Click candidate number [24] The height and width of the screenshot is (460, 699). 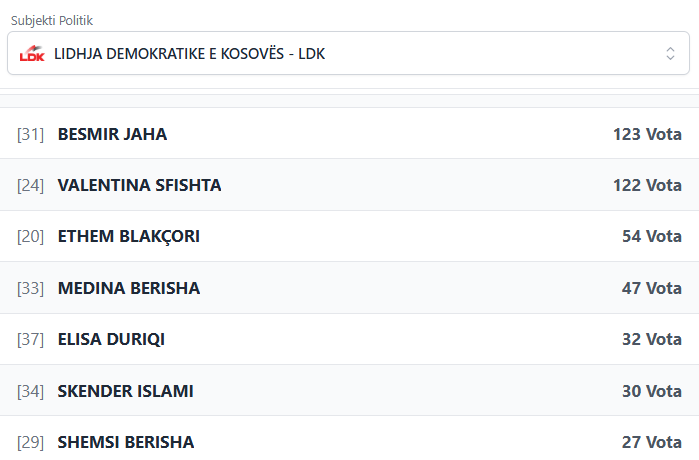coord(31,185)
